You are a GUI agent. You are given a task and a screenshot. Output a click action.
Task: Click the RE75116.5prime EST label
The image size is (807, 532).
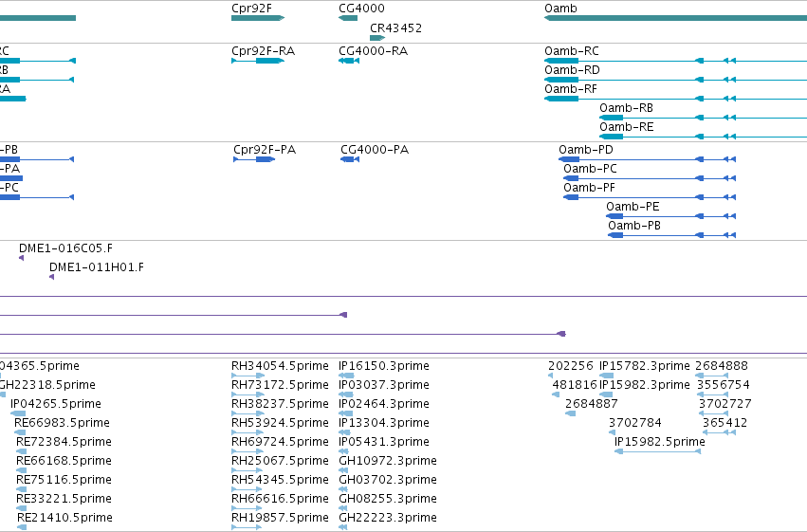(64, 480)
